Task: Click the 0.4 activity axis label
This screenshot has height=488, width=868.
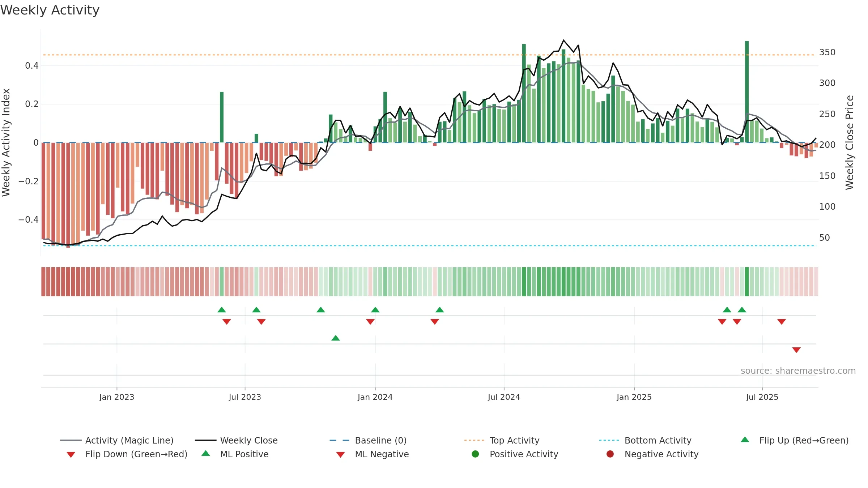Action: pos(32,65)
